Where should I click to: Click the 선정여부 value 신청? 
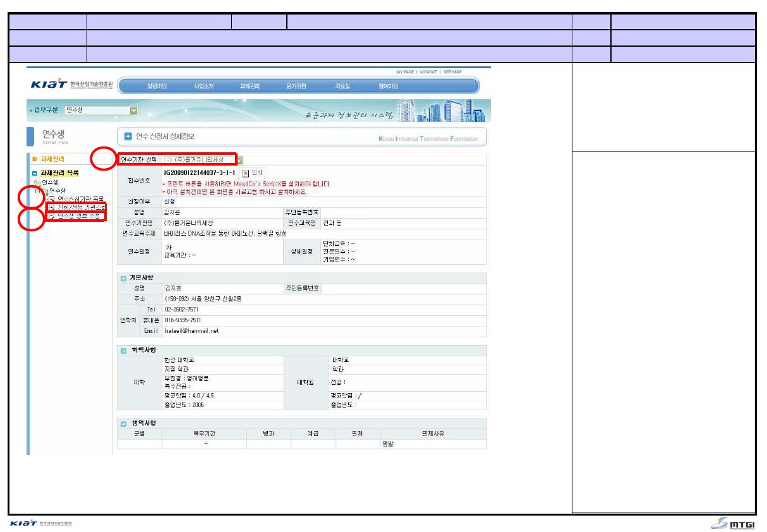pos(170,201)
